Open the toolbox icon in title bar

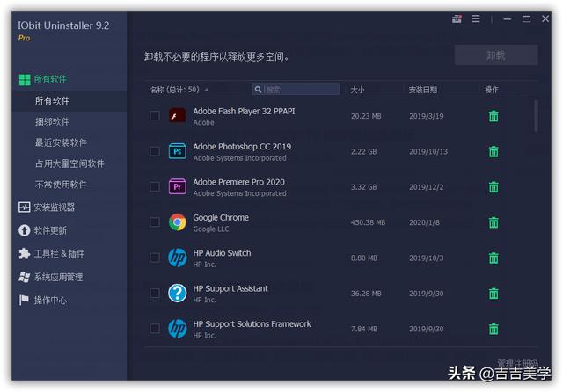[x=457, y=18]
